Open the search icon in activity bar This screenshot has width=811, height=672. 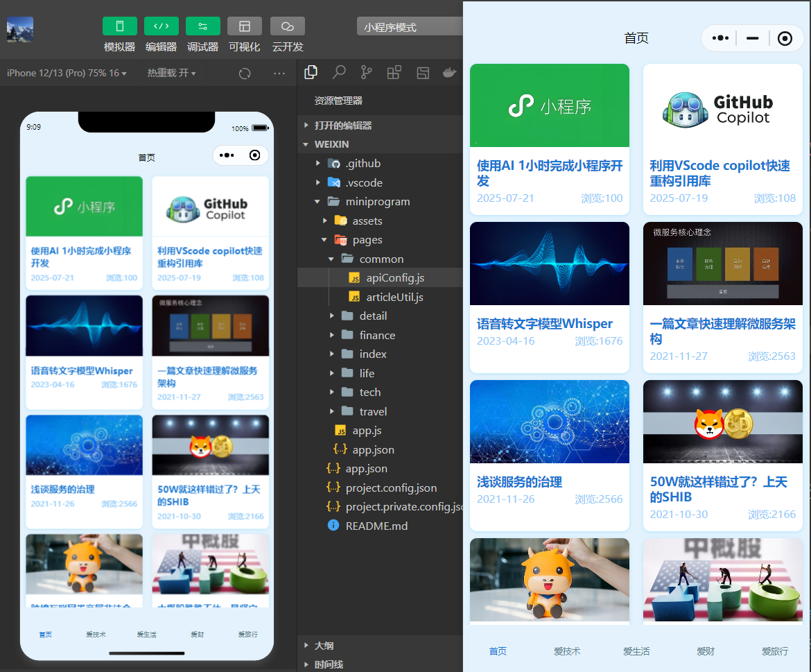click(339, 72)
